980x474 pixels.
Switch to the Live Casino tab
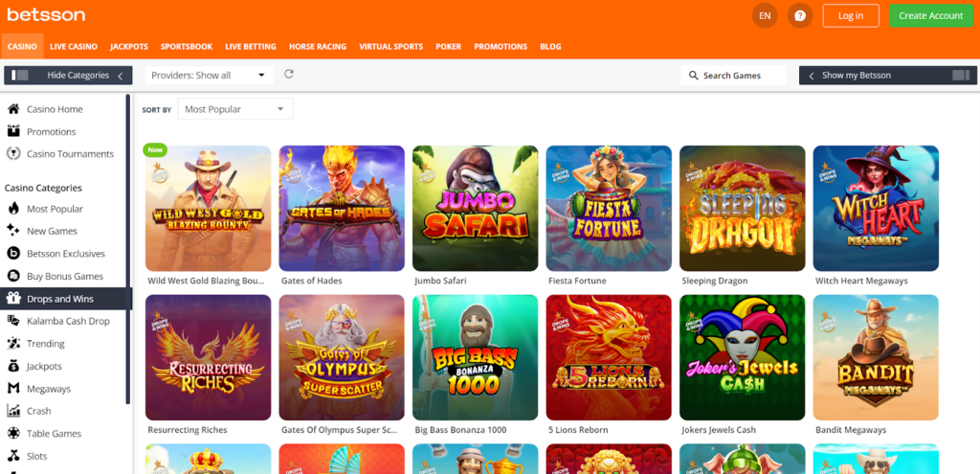coord(74,46)
